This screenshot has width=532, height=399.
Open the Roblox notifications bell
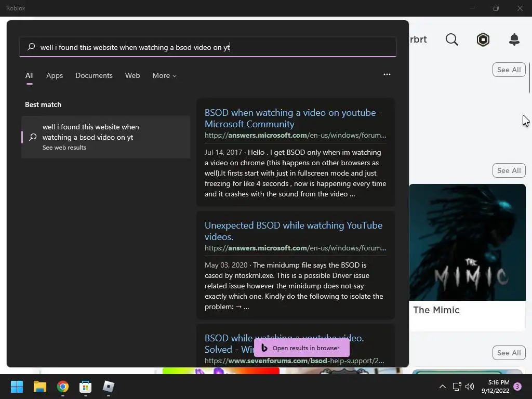tap(514, 39)
